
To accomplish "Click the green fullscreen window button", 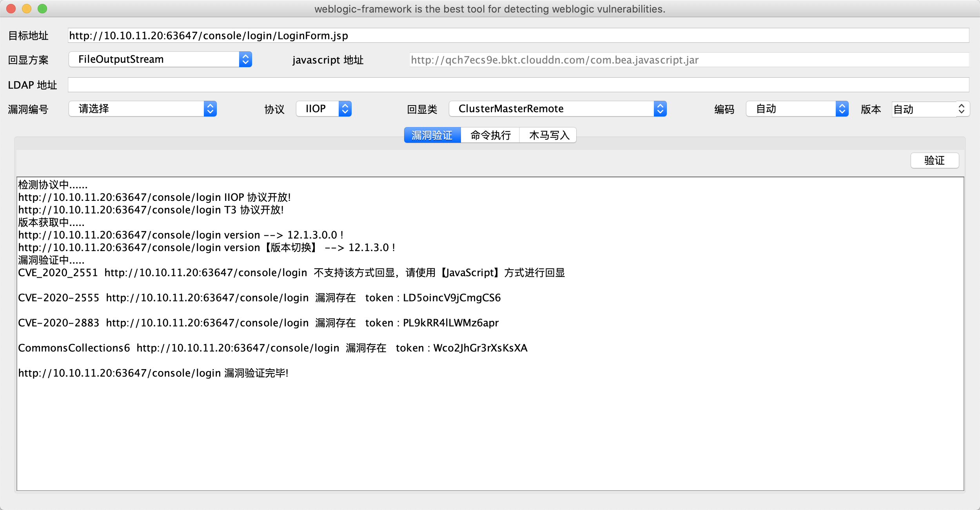I will tap(42, 9).
